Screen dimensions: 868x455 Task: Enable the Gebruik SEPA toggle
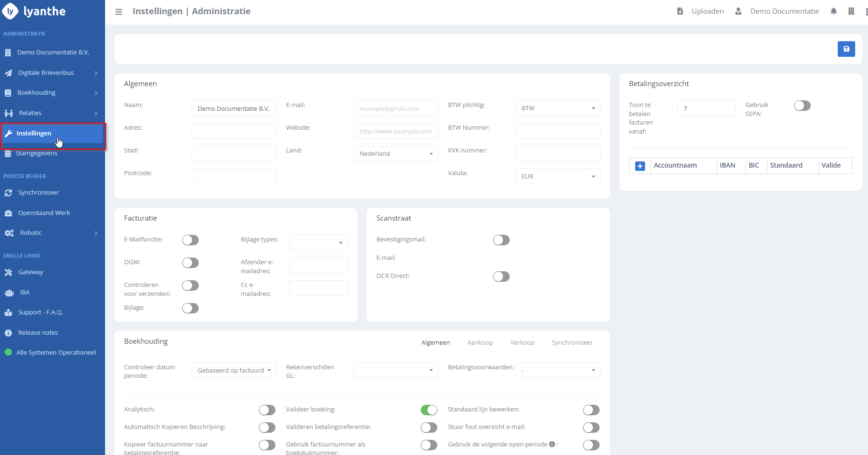click(x=802, y=106)
